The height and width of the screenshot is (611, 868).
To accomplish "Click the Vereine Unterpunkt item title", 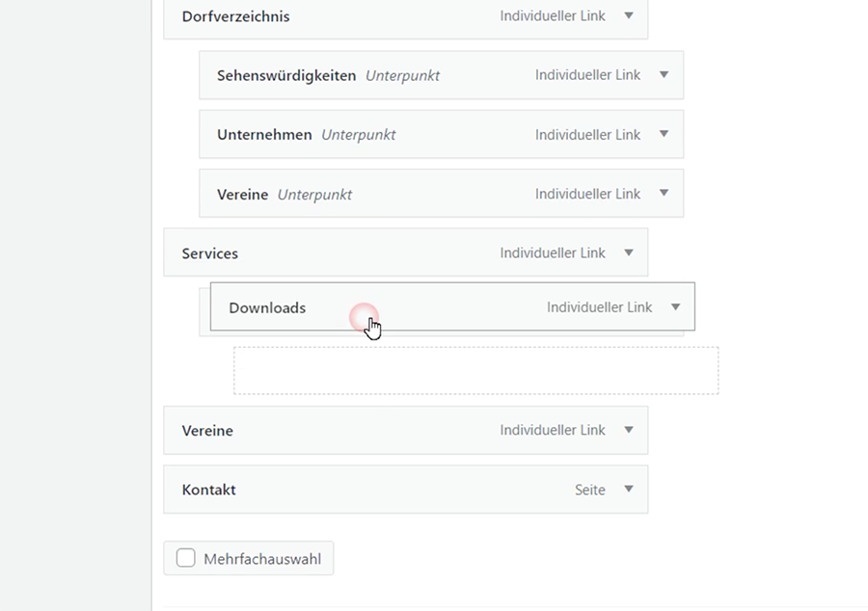I will pyautogui.click(x=242, y=194).
